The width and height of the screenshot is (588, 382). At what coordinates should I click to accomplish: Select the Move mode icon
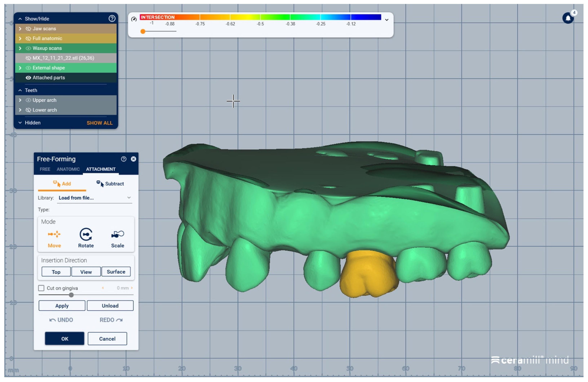coord(54,234)
